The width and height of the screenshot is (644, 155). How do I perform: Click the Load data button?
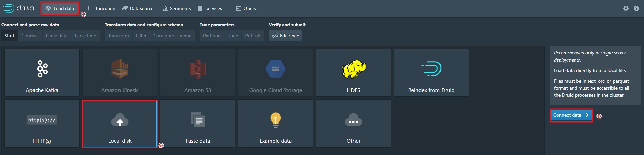[60, 8]
